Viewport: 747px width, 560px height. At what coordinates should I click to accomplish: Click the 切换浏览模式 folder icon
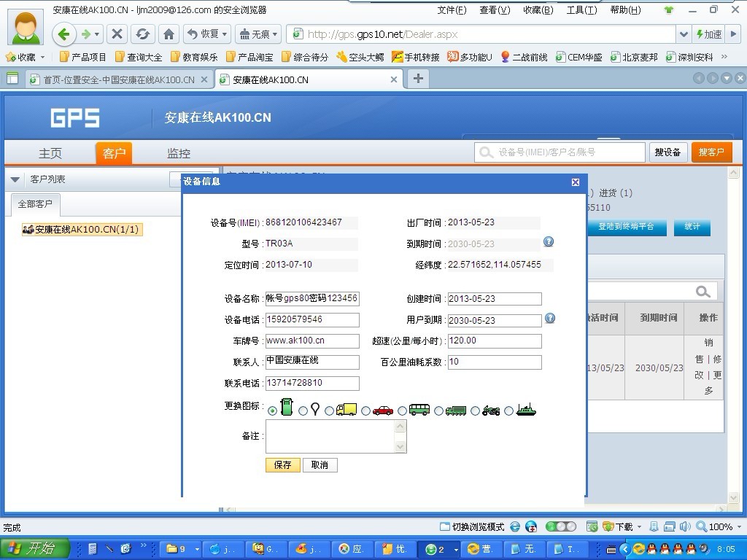444,526
